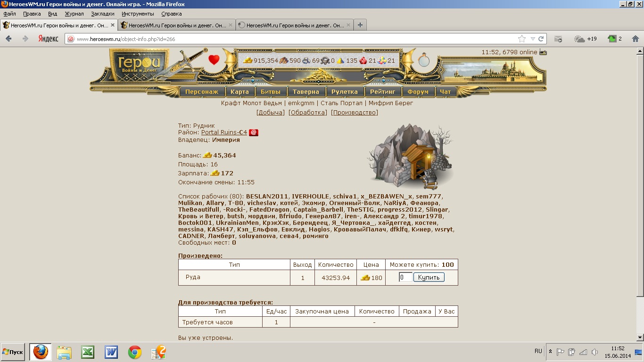Open the mail notifier icon in toolbar
Viewport: 644px width, 362px height.
point(558,39)
